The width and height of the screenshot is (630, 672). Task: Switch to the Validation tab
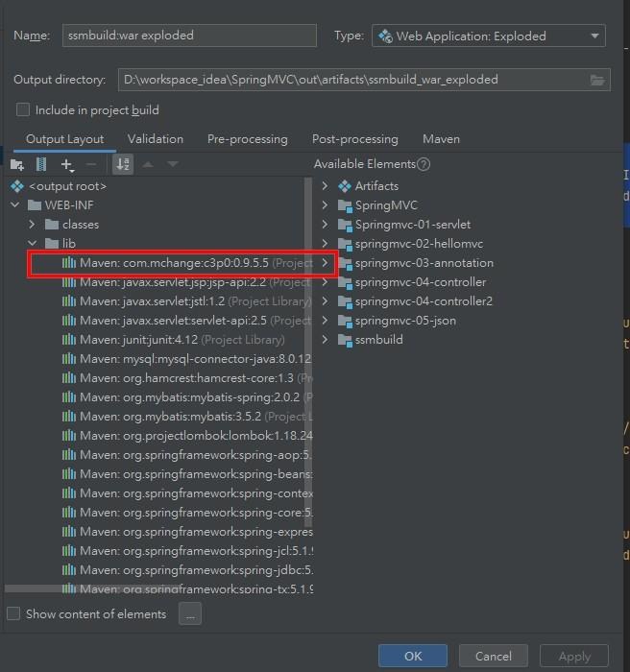(155, 139)
